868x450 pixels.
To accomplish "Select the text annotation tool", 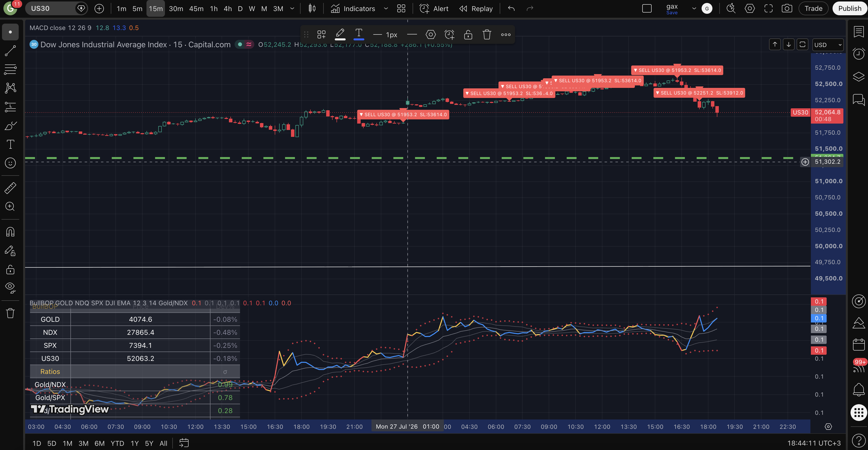I will 10,144.
